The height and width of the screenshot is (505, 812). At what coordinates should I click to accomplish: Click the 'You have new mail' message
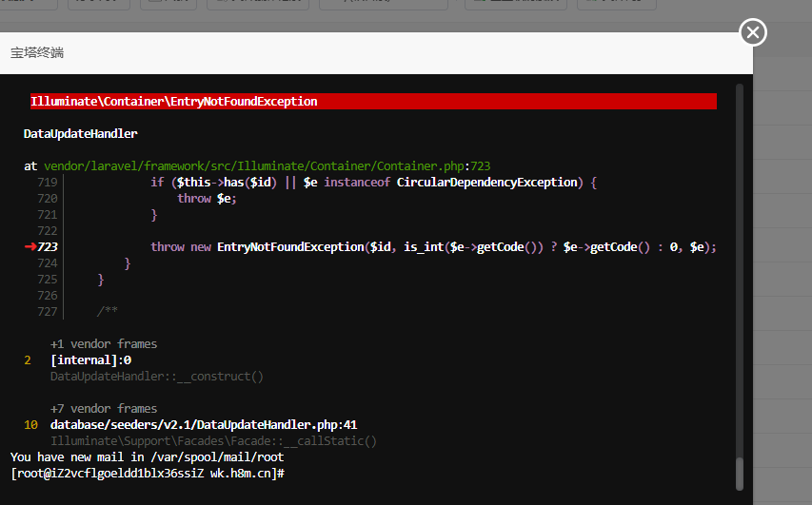(147, 457)
